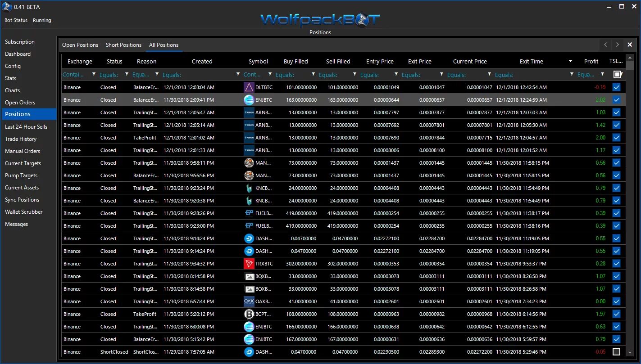Open the Symbol column filter dropdown

(270, 75)
